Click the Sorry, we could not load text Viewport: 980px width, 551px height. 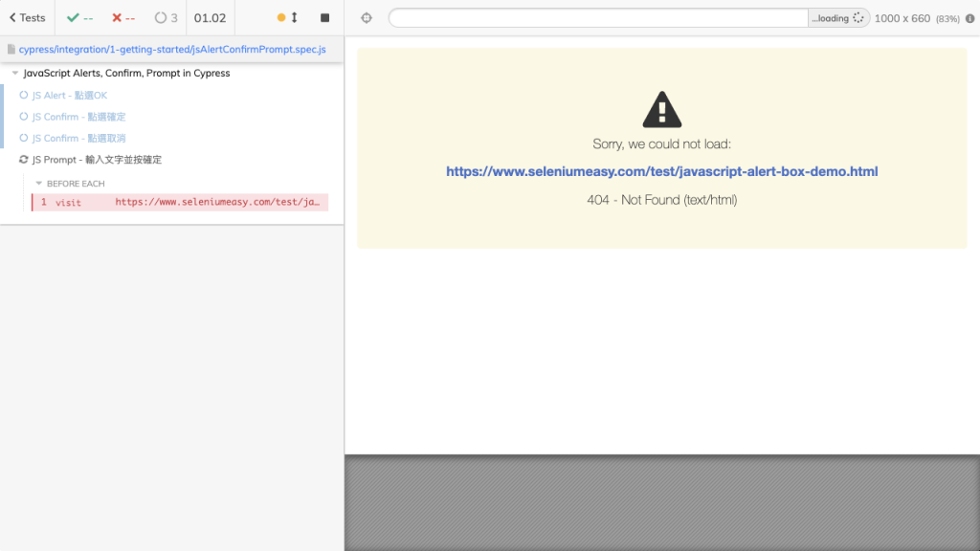662,143
